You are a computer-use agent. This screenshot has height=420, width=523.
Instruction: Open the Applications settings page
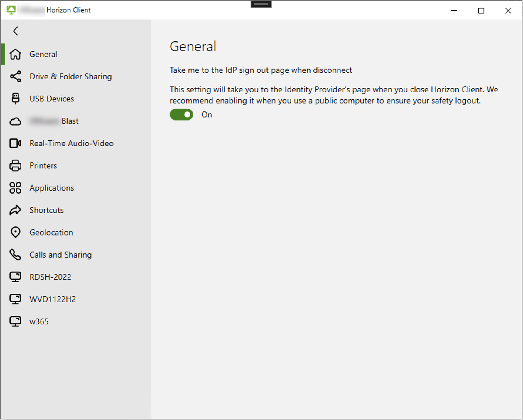[76, 188]
